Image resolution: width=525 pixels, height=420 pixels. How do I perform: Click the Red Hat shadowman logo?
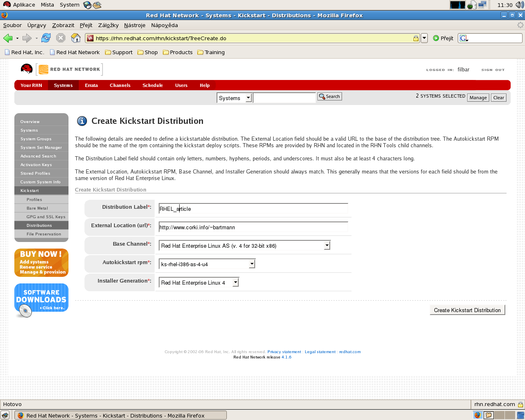[x=27, y=69]
